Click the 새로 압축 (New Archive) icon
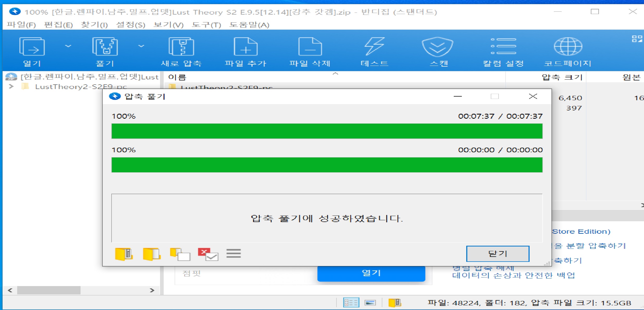 [x=181, y=47]
